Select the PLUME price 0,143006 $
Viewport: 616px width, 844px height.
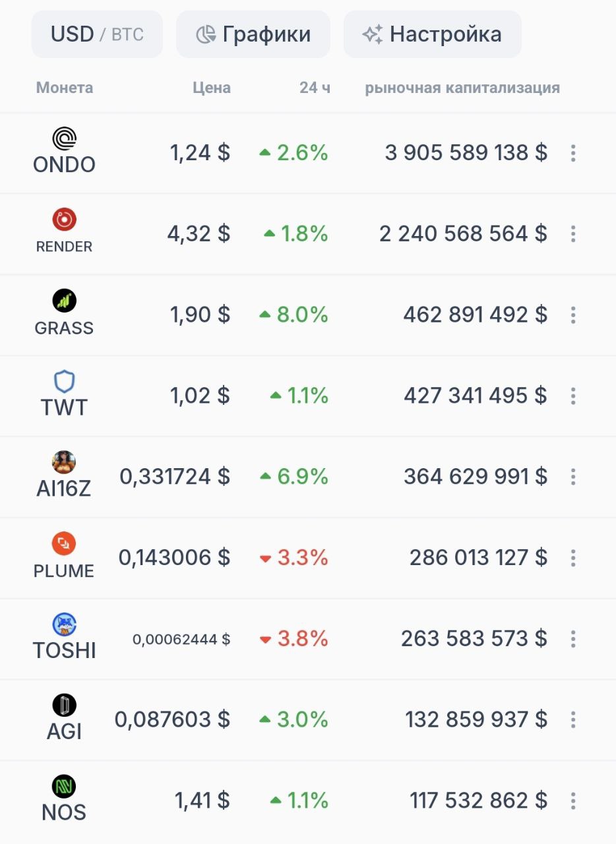pos(175,558)
